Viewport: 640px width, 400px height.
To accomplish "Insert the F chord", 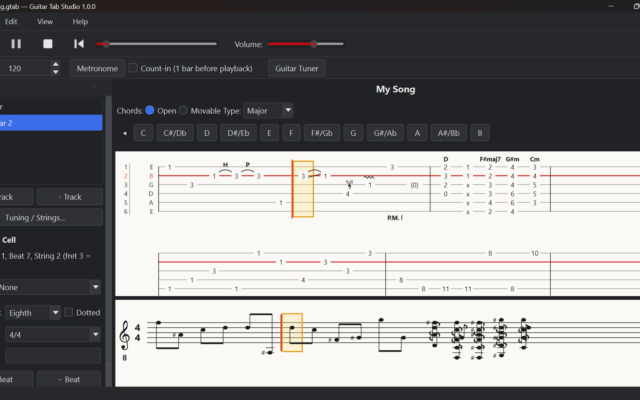I will 291,133.
